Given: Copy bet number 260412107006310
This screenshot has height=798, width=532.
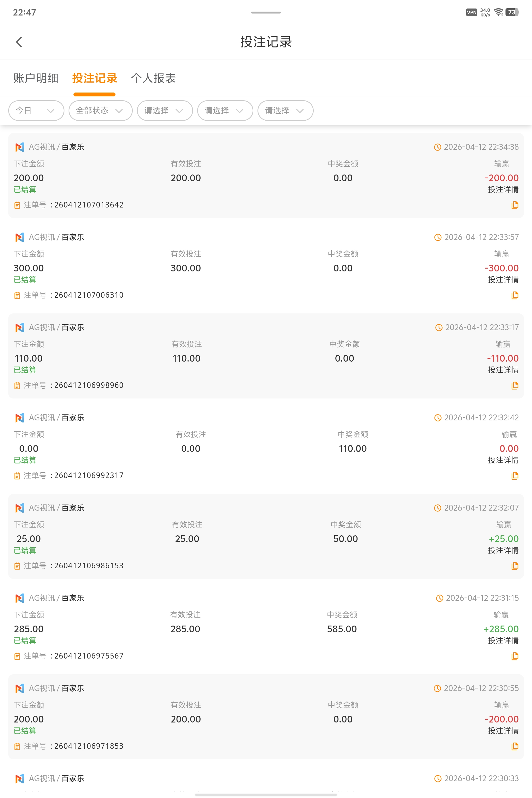Looking at the screenshot, I should tap(514, 295).
